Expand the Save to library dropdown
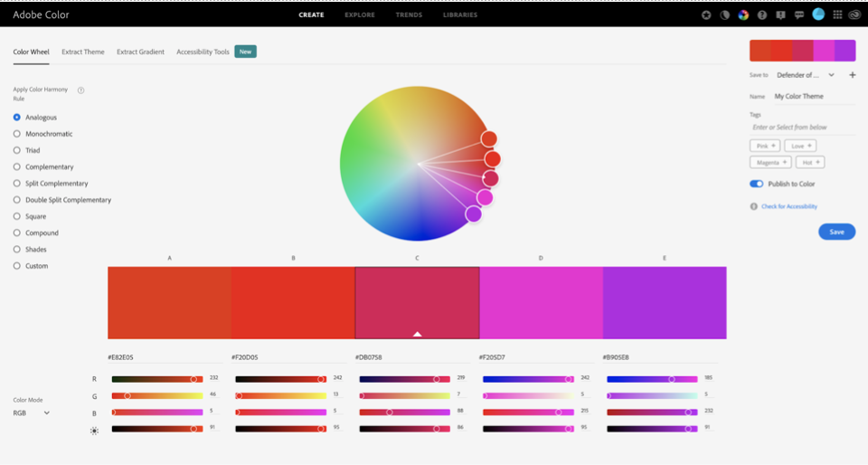 pyautogui.click(x=806, y=75)
